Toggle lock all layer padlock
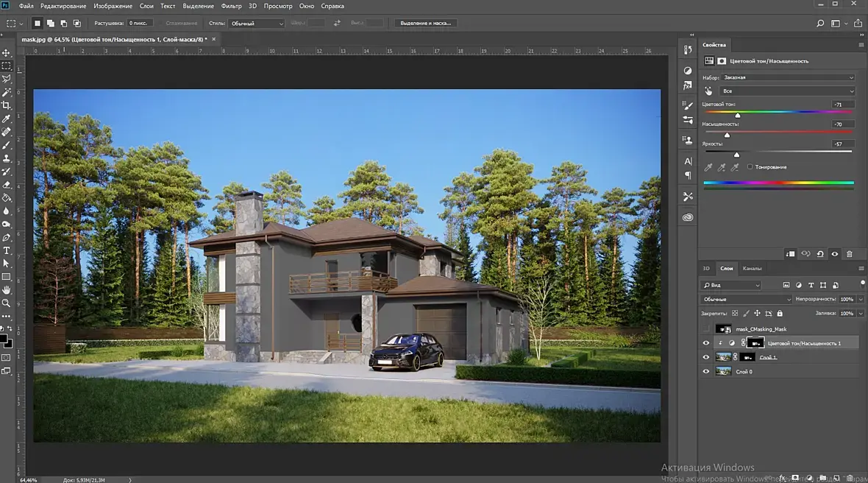Image resolution: width=868 pixels, height=483 pixels. (780, 314)
